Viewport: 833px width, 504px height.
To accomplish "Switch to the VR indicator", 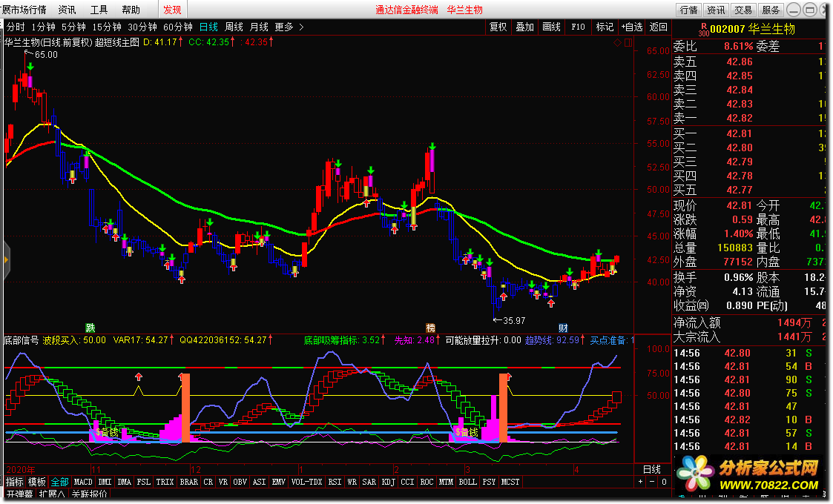I will click(x=223, y=482).
